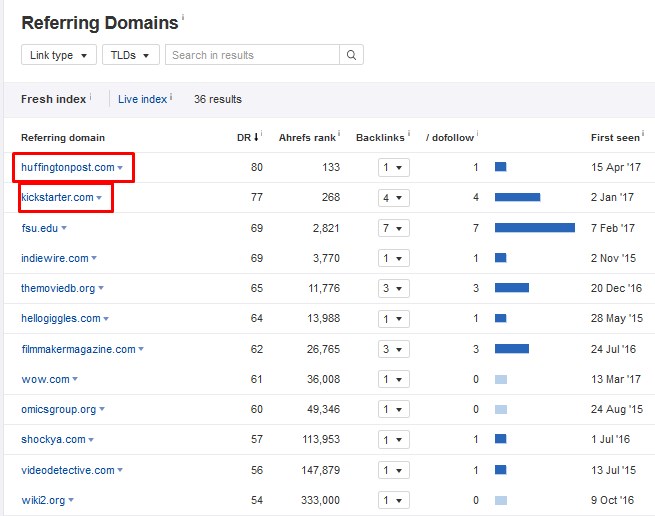Viewport: 655px width, 516px height.
Task: Open the Link type dropdown
Action: click(58, 55)
